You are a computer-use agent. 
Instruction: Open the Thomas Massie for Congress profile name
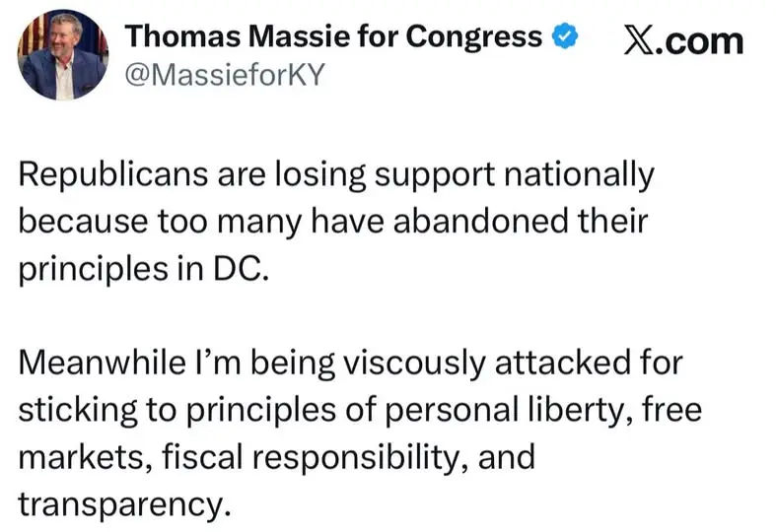(x=333, y=37)
